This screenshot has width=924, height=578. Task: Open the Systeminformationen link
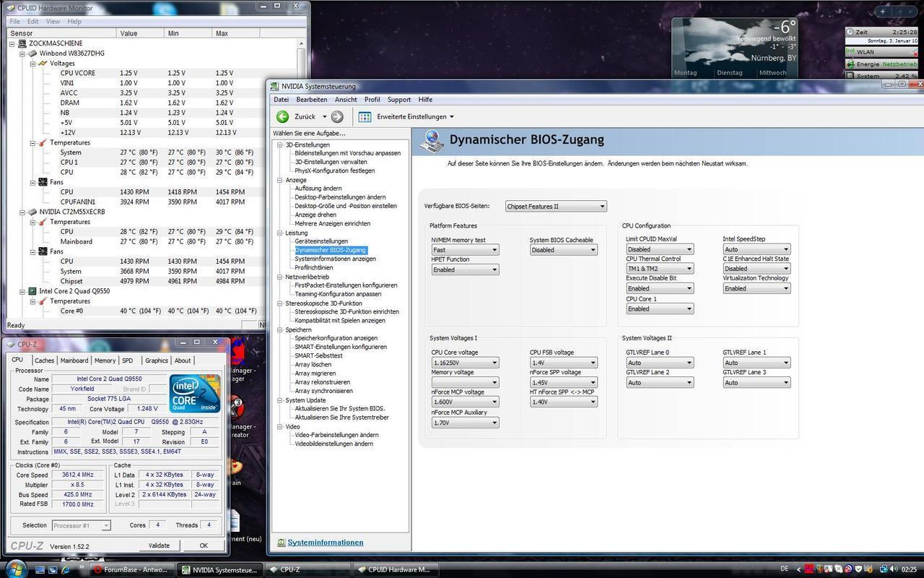point(326,543)
